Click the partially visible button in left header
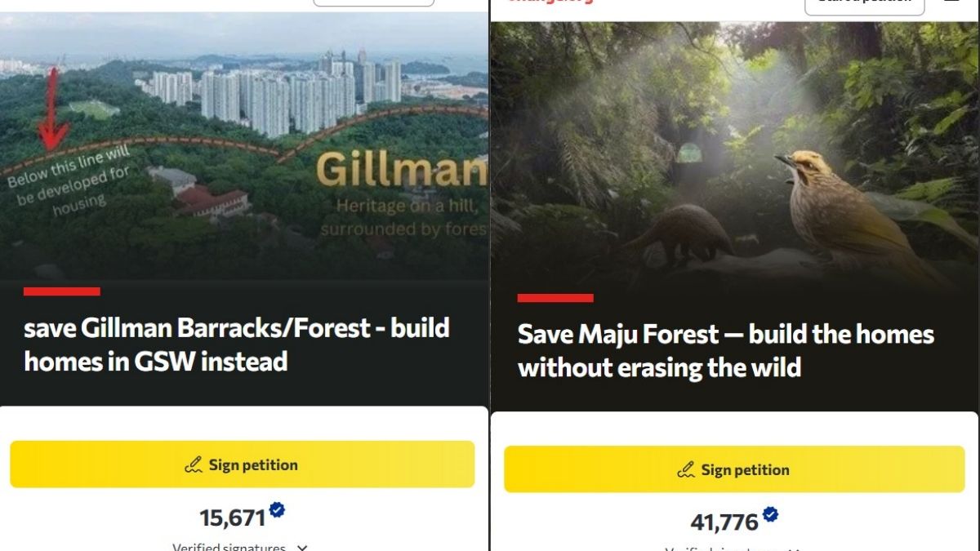Viewport: 980px width, 551px height. 373,2
